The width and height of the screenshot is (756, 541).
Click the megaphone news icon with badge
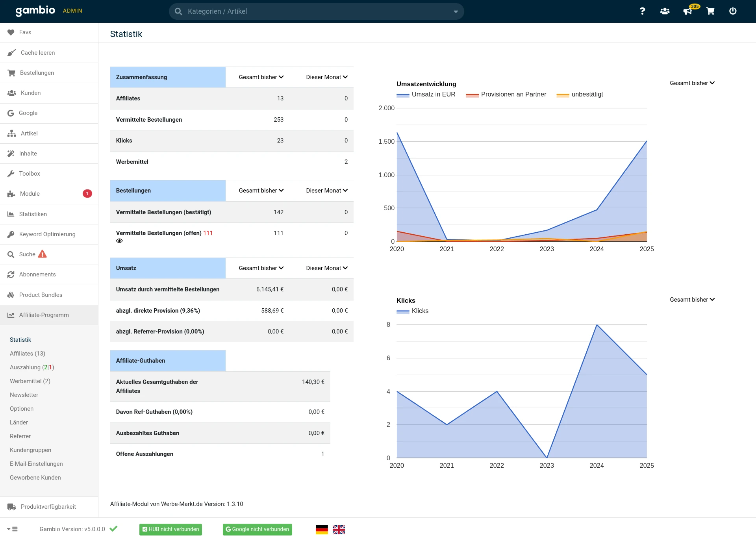click(687, 11)
